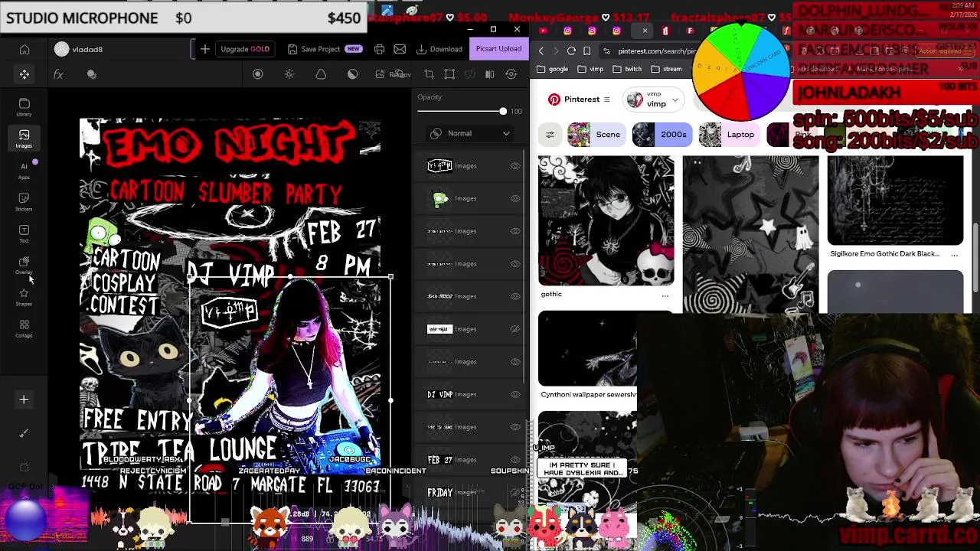Click the Remove background tool

point(394,74)
